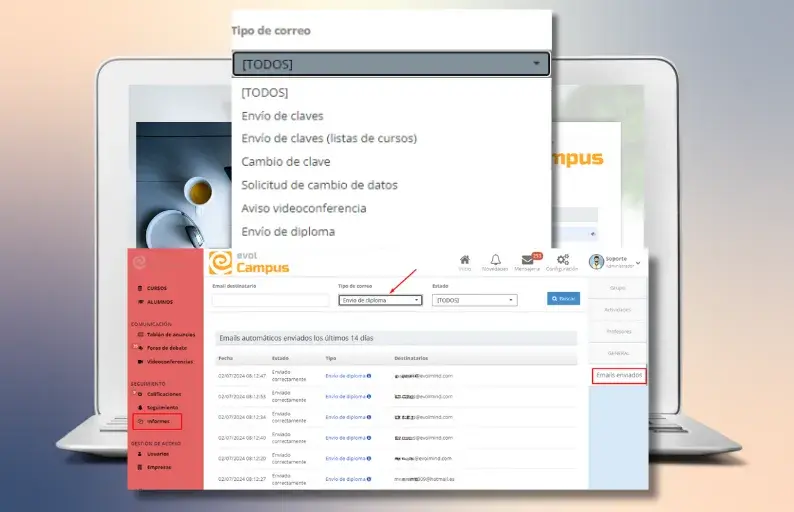The height and width of the screenshot is (512, 794).
Task: Open the Inicio home icon
Action: [x=464, y=260]
